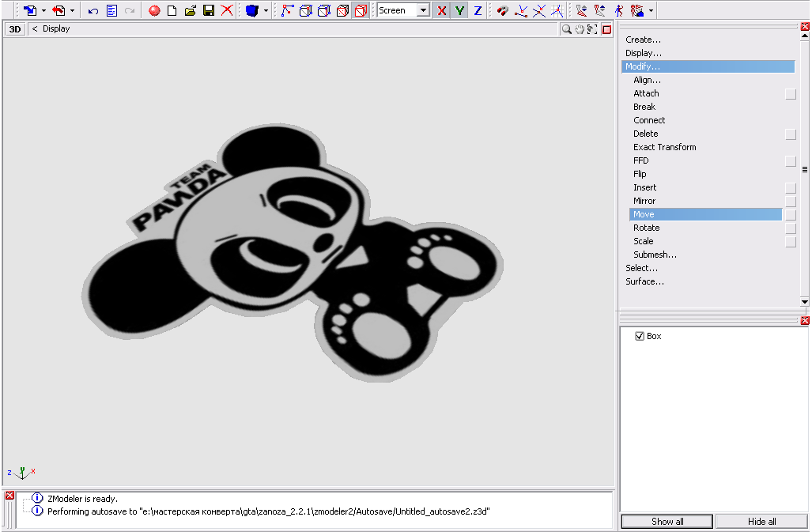Open the Screen coordinate system dropdown
The width and height of the screenshot is (812, 532).
pos(423,10)
